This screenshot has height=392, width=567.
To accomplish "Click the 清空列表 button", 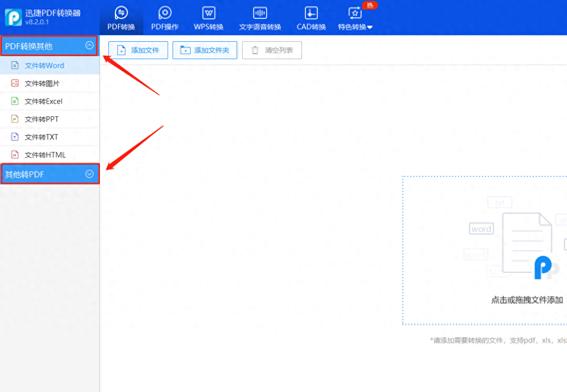I will click(272, 50).
